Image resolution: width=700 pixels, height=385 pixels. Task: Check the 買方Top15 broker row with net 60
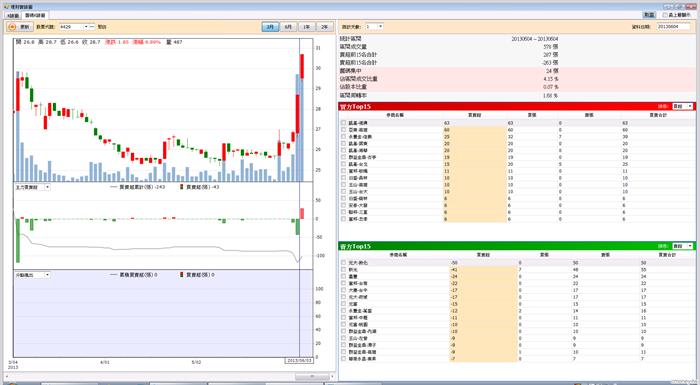(343, 130)
